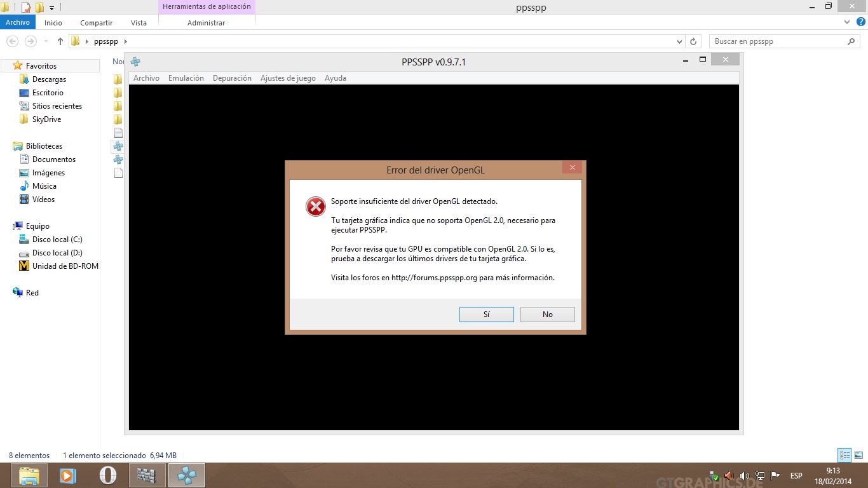Launch the media player taskbar icon
This screenshot has height=488, width=868.
pyautogui.click(x=68, y=475)
